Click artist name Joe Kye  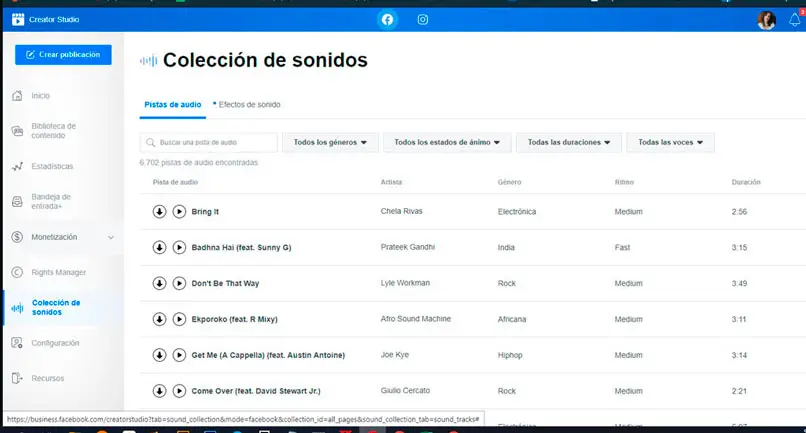click(x=395, y=355)
